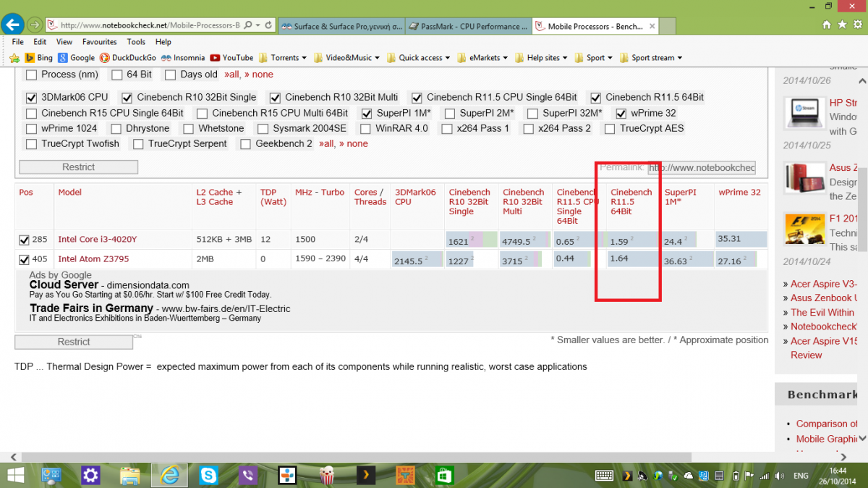Viewport: 868px width, 488px height.
Task: Open the YouTube bookmark
Action: coord(231,58)
